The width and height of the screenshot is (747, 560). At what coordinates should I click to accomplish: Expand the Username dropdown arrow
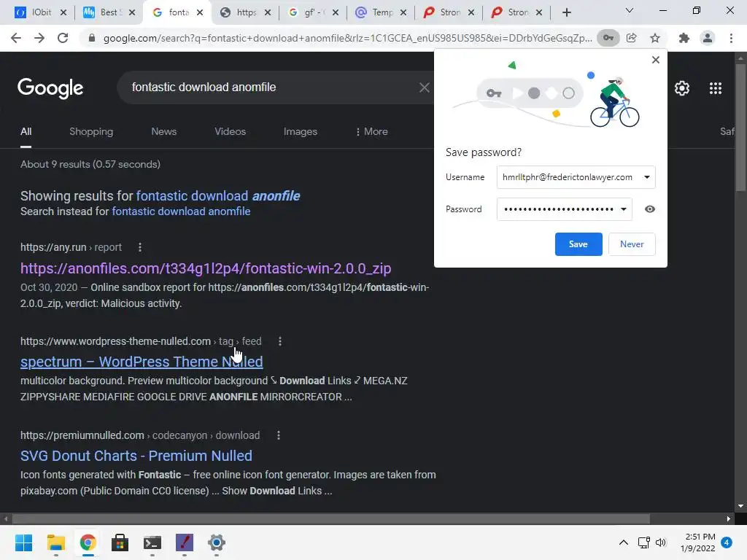pyautogui.click(x=647, y=177)
